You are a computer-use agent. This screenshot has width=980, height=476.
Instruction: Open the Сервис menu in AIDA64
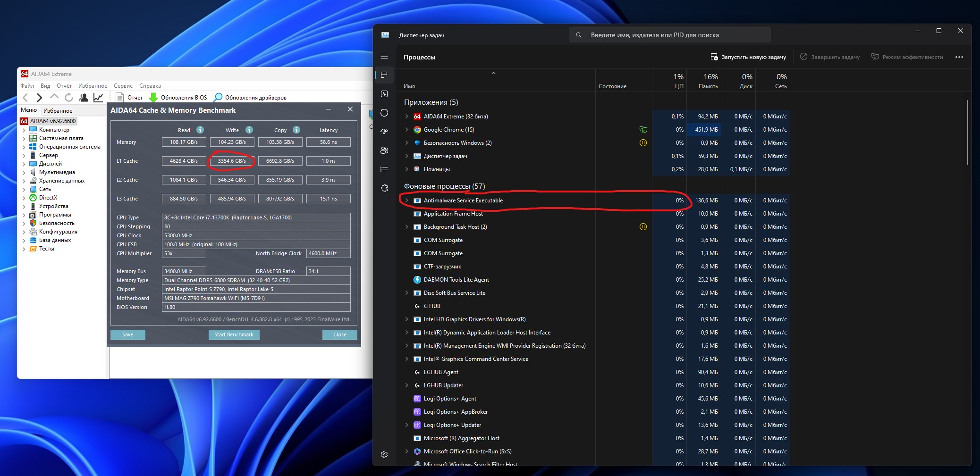(123, 86)
